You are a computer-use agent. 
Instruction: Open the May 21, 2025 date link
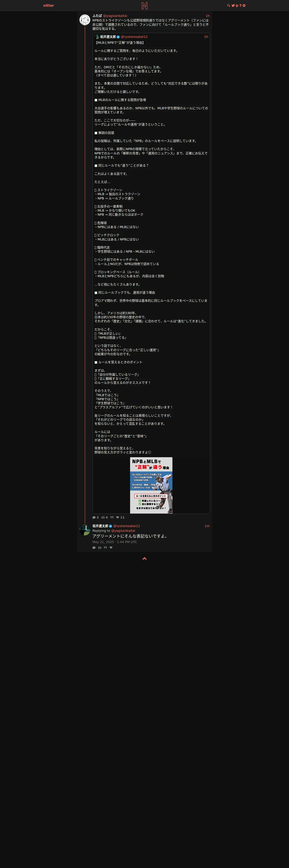pyautogui.click(x=115, y=542)
